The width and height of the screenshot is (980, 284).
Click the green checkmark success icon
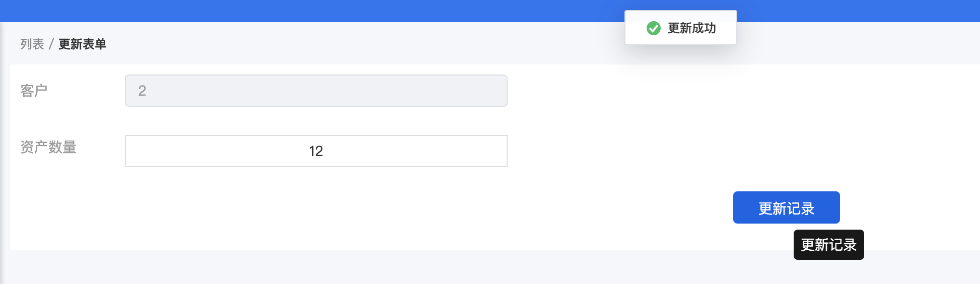[x=654, y=28]
